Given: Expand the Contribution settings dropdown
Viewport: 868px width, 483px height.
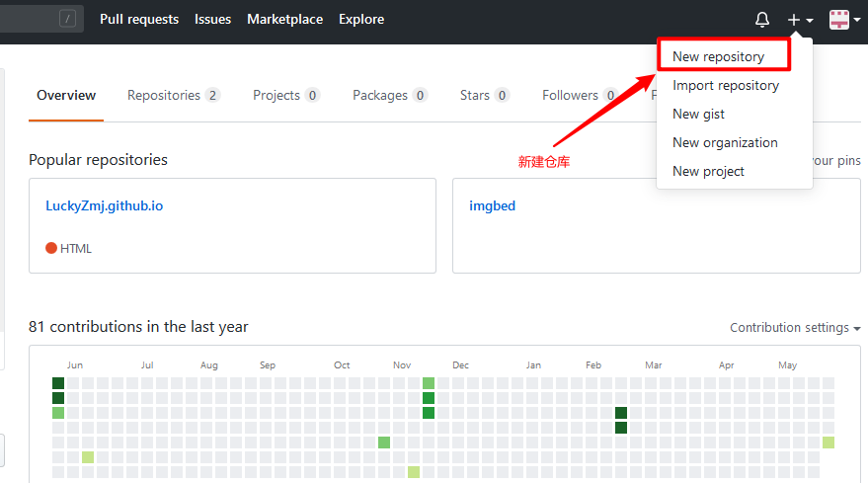Looking at the screenshot, I should [x=795, y=328].
